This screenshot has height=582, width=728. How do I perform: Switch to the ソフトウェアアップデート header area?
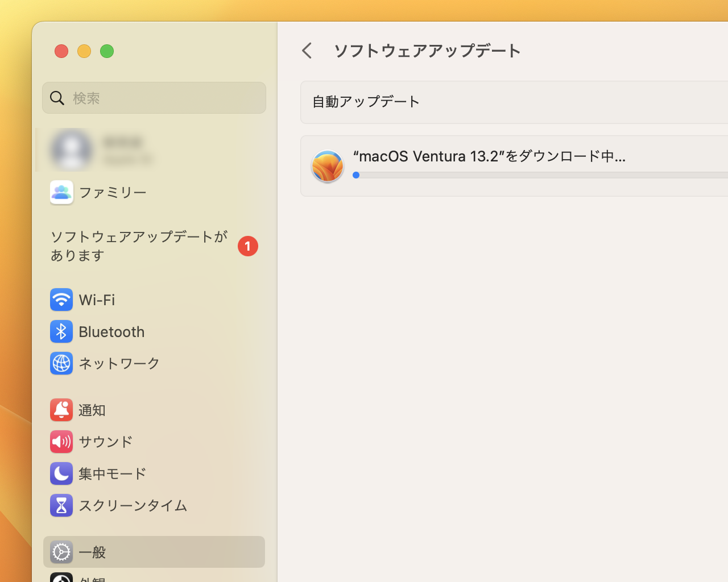(427, 51)
